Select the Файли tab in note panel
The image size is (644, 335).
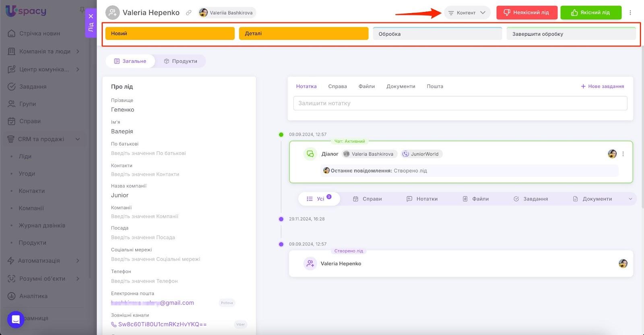tap(366, 86)
